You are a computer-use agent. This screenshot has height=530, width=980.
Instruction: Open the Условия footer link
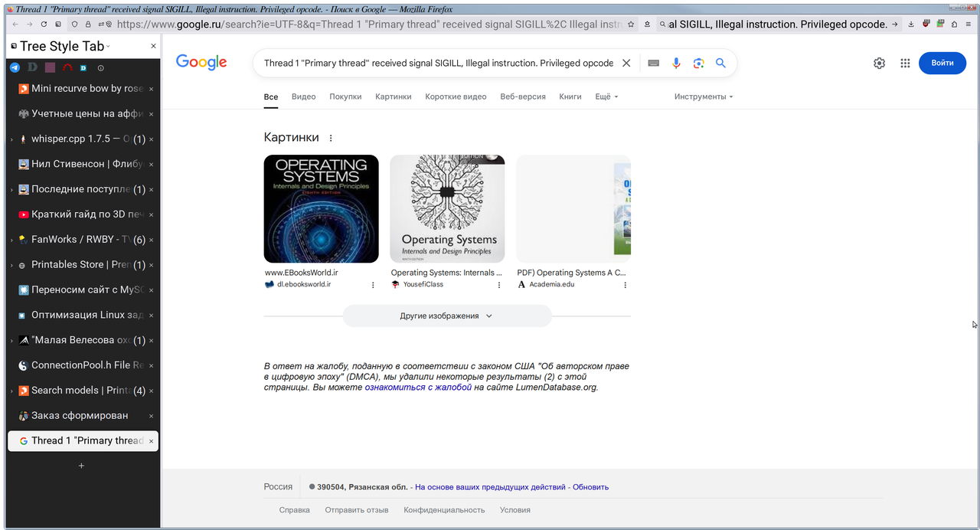click(x=515, y=510)
